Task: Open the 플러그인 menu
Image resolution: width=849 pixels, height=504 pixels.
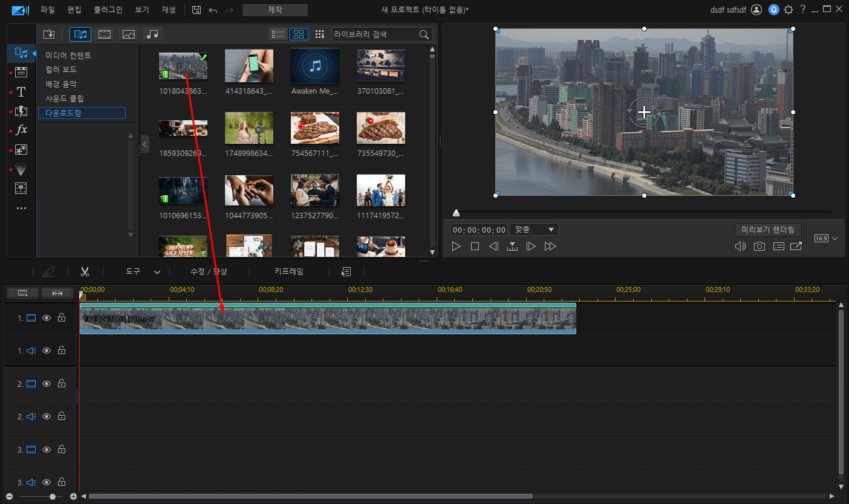Action: pyautogui.click(x=108, y=10)
